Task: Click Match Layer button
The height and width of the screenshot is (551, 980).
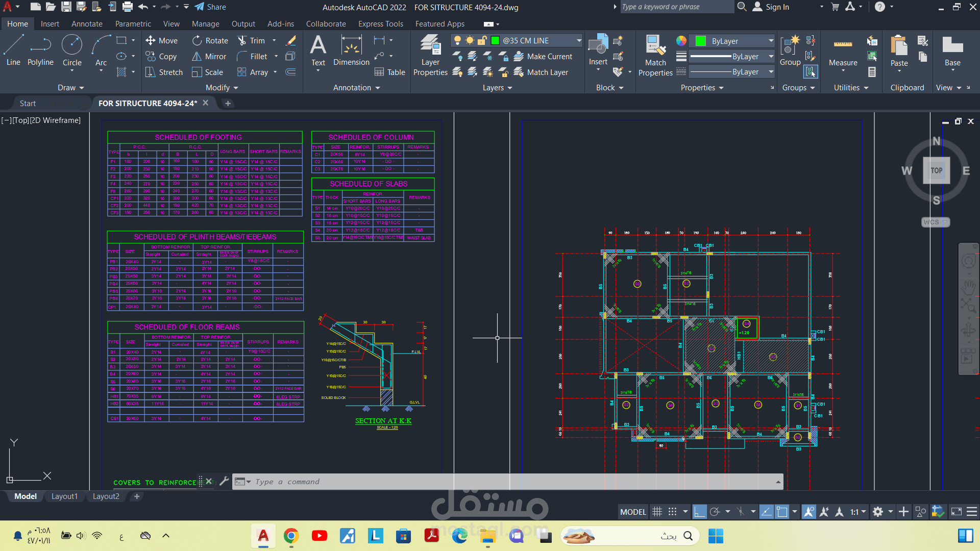Action: click(541, 72)
